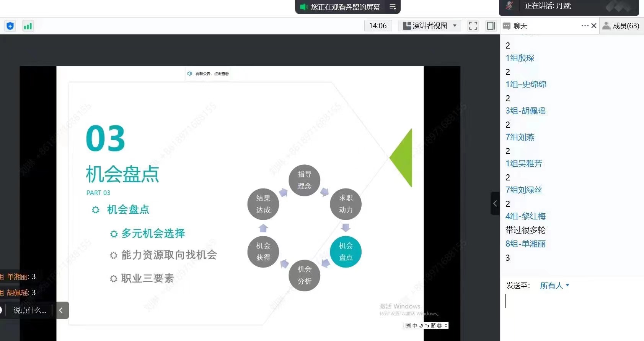This screenshot has width=644, height=341.
Task: Close the chat panel with X
Action: pos(594,26)
